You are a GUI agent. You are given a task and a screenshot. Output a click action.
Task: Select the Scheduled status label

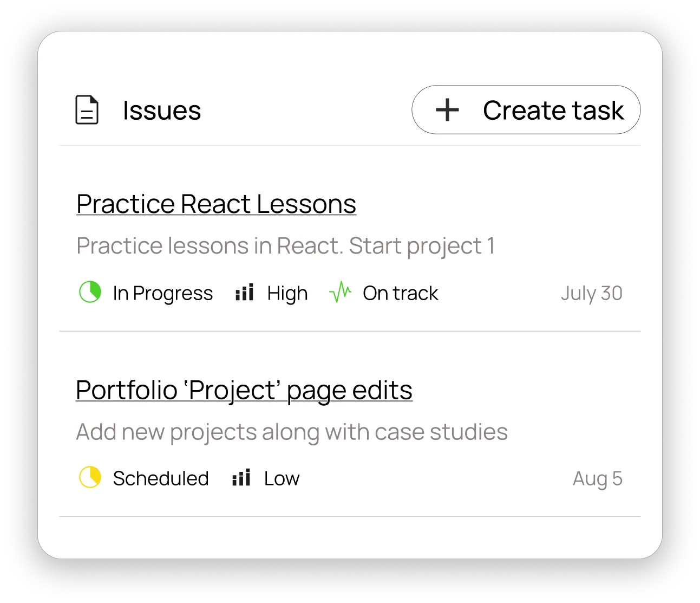pos(160,477)
